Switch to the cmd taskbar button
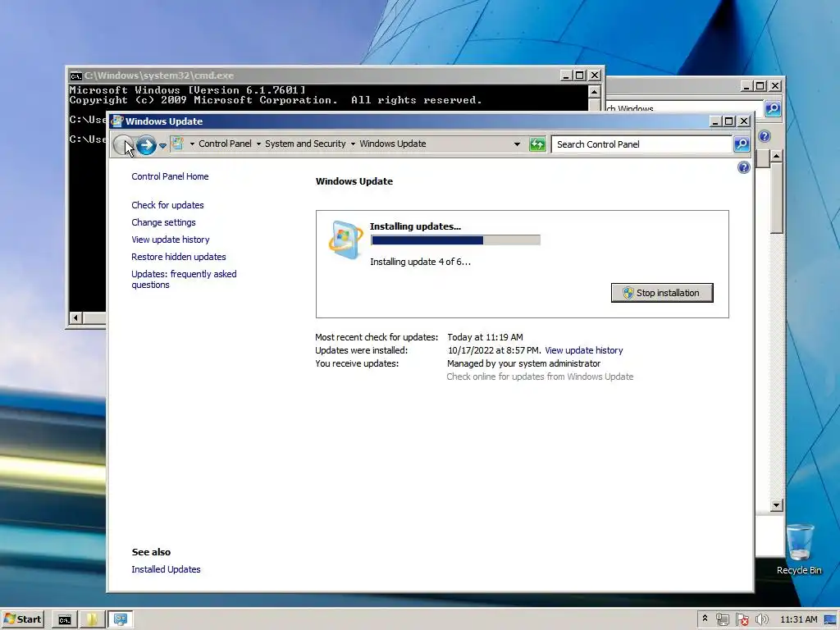 click(64, 620)
